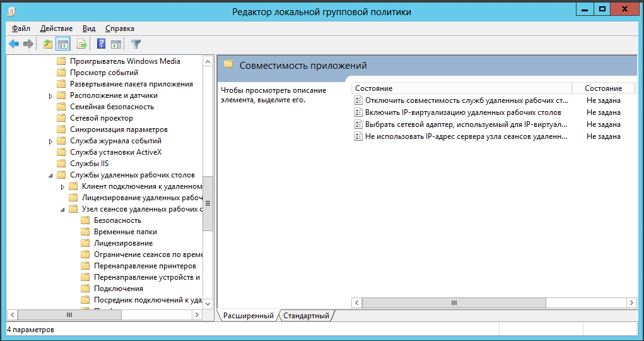Click the Filter funnel toolbar icon

click(x=136, y=44)
